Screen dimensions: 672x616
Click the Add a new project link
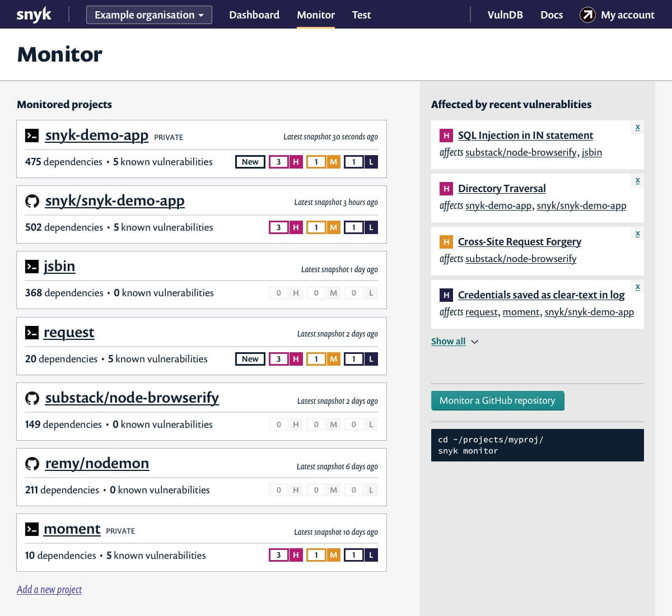pos(49,589)
